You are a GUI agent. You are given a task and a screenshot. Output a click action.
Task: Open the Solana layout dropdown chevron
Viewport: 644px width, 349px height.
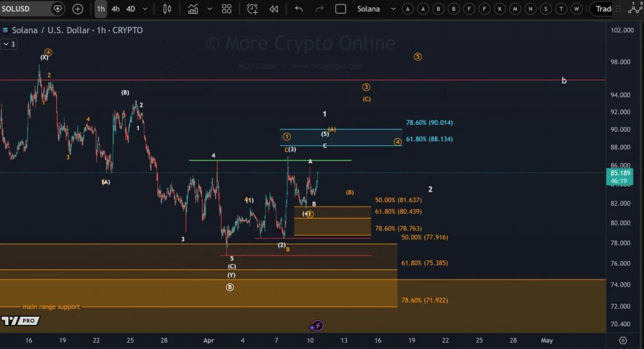[393, 9]
